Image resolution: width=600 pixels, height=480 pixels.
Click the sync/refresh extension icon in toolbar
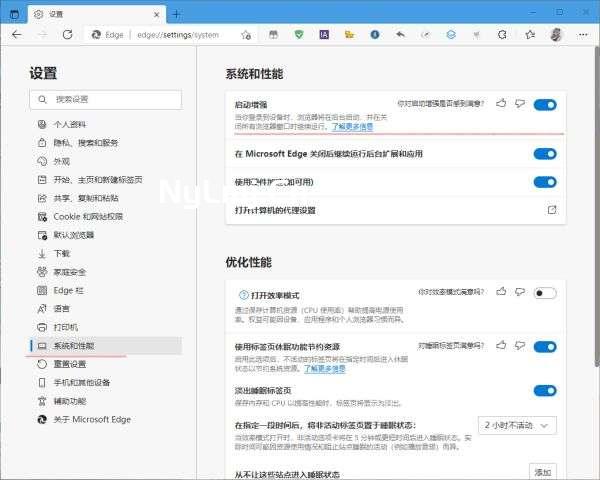pos(502,35)
